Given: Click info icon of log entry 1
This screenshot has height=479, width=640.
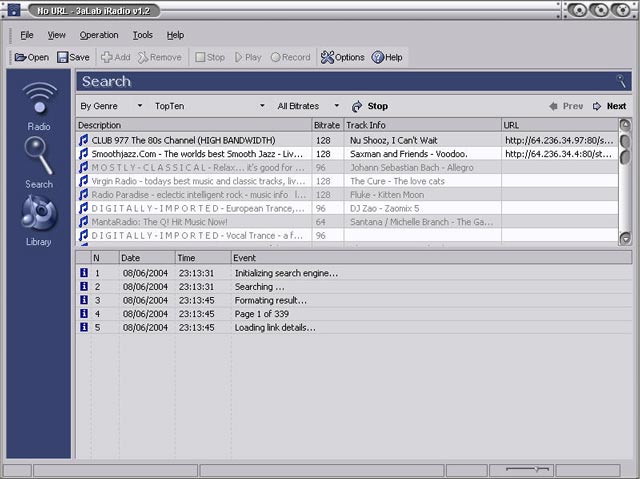Looking at the screenshot, I should [x=84, y=273].
